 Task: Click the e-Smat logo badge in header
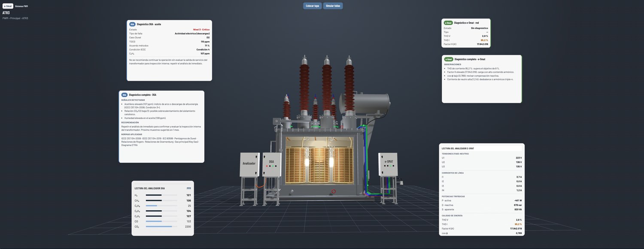tap(8, 6)
